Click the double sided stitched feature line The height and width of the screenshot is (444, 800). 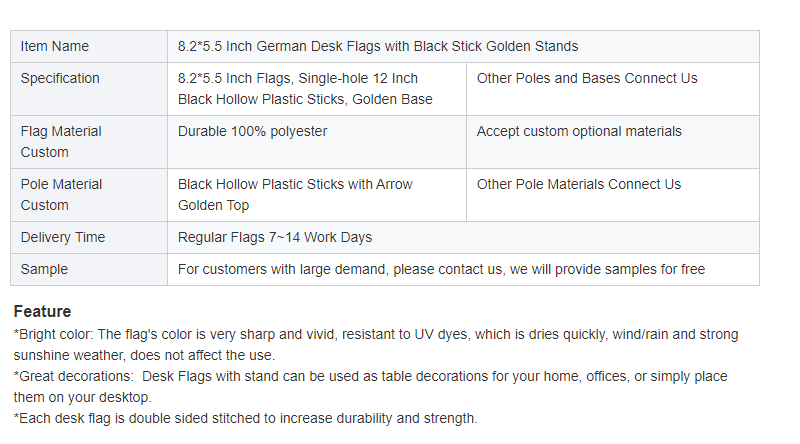245,418
